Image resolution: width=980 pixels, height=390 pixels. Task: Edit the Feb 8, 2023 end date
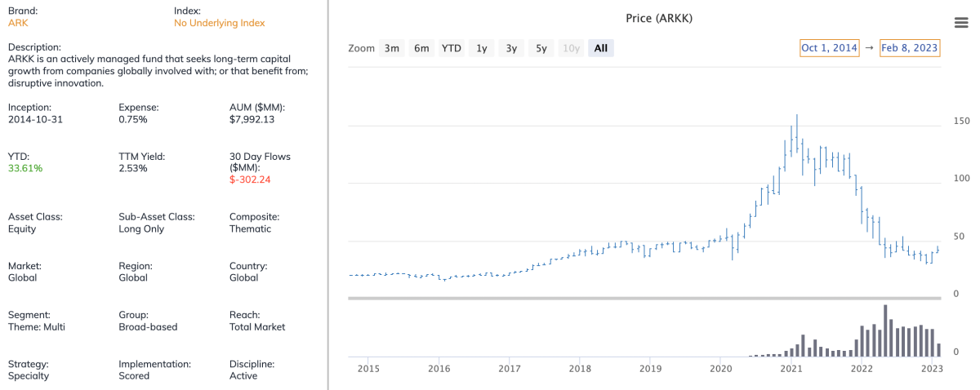tap(910, 48)
